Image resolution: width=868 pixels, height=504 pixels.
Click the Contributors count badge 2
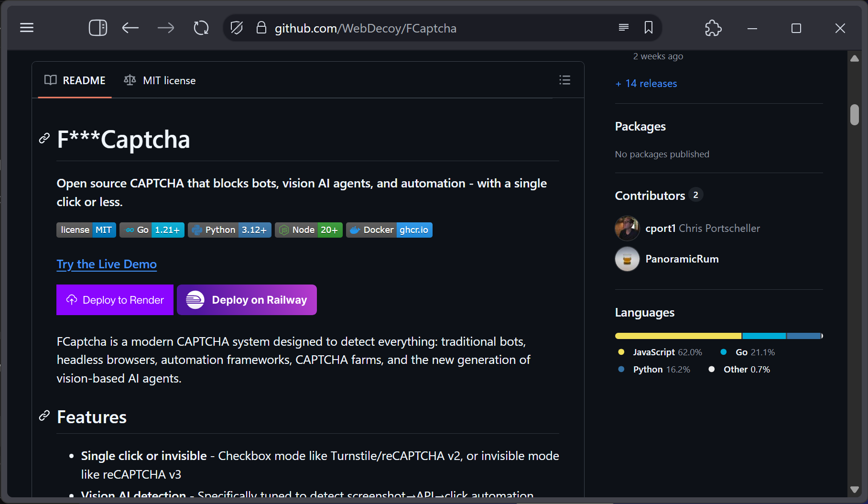[x=695, y=195]
